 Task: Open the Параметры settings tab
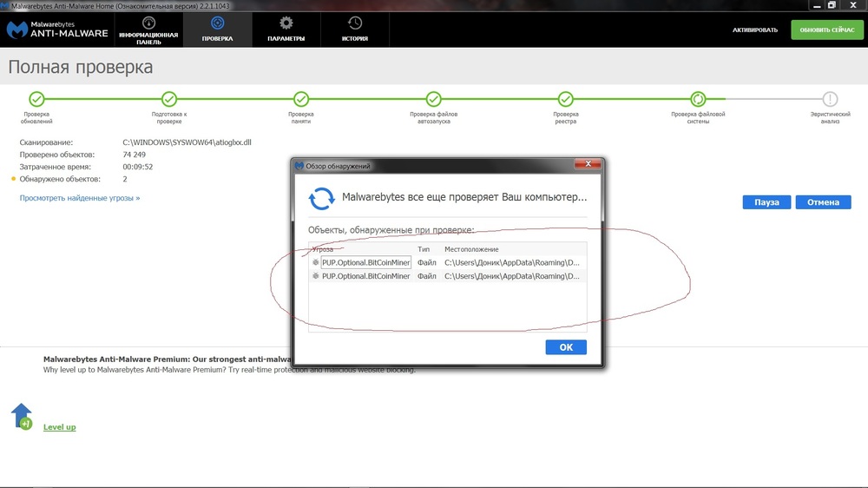[286, 30]
